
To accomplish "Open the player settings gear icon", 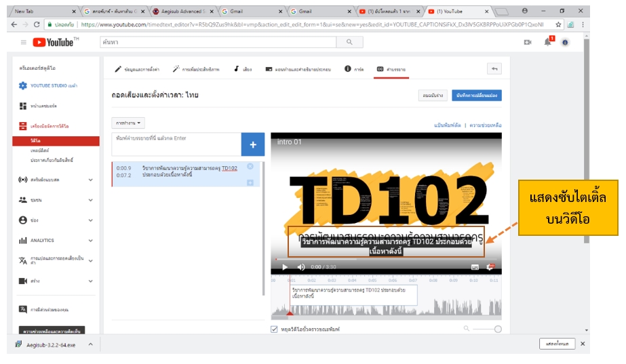I will (490, 267).
